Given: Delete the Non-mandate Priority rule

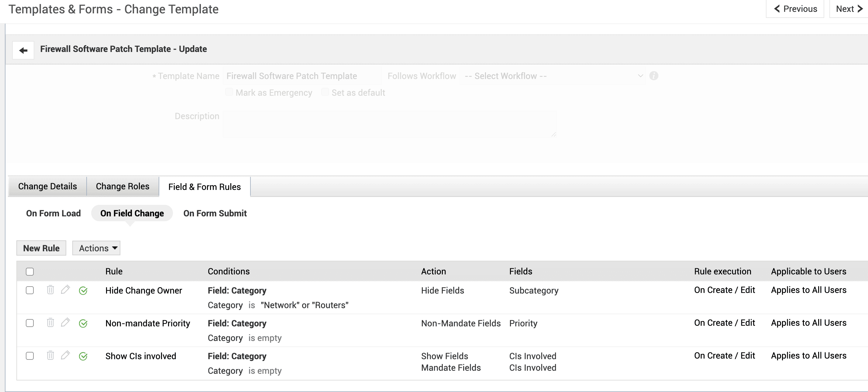Looking at the screenshot, I should [x=50, y=323].
